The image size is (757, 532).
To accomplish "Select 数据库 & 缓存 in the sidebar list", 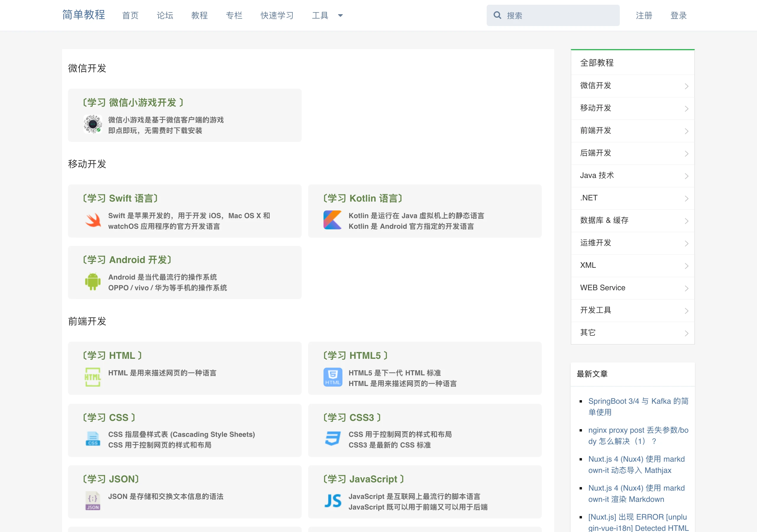I will pos(633,220).
